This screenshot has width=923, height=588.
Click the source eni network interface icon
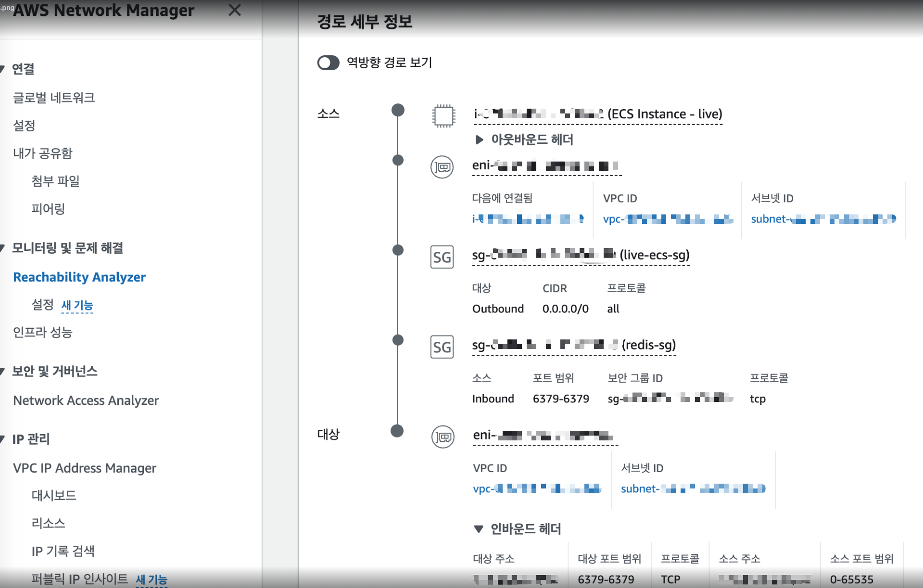point(442,167)
